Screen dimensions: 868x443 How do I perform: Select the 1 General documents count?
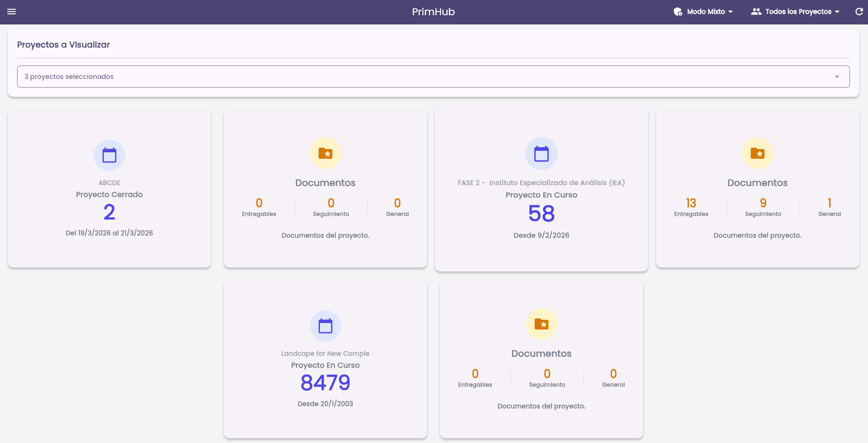pos(829,203)
